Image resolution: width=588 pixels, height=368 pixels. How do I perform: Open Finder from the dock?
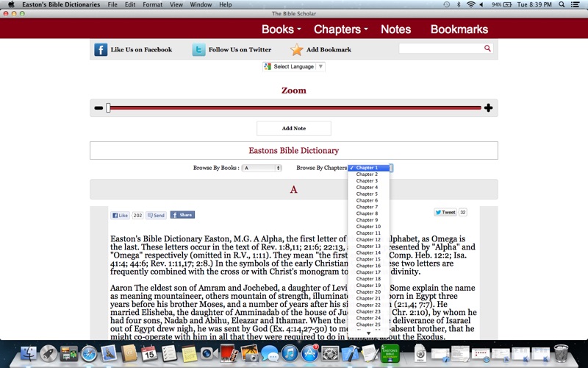[x=29, y=353]
